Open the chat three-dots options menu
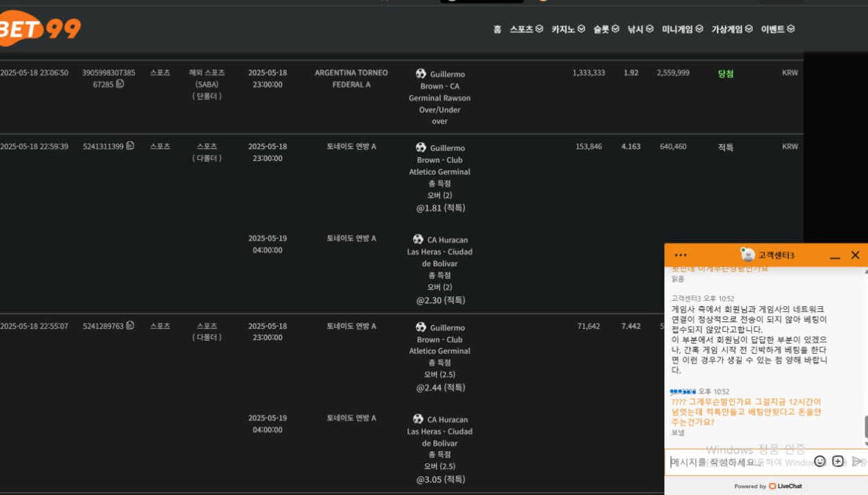This screenshot has height=495, width=868. (681, 255)
